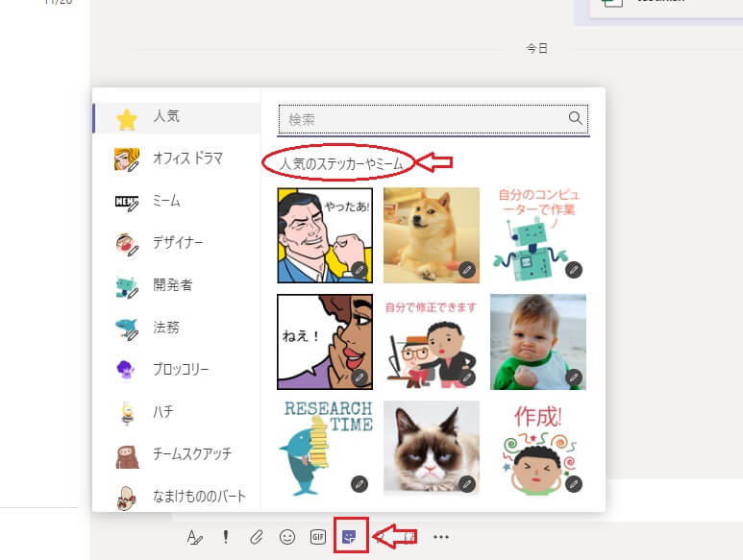This screenshot has width=743, height=560.
Task: Open more options ellipsis in compose toolbar
Action: [x=441, y=537]
